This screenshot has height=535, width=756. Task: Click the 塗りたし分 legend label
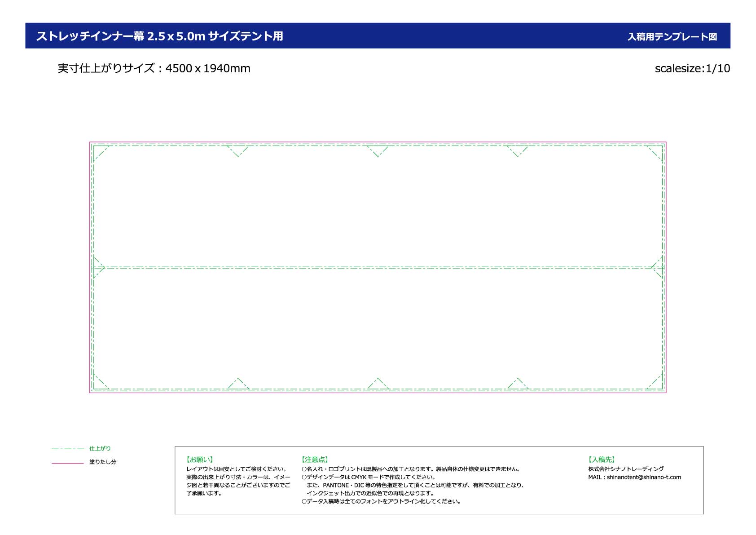[102, 462]
